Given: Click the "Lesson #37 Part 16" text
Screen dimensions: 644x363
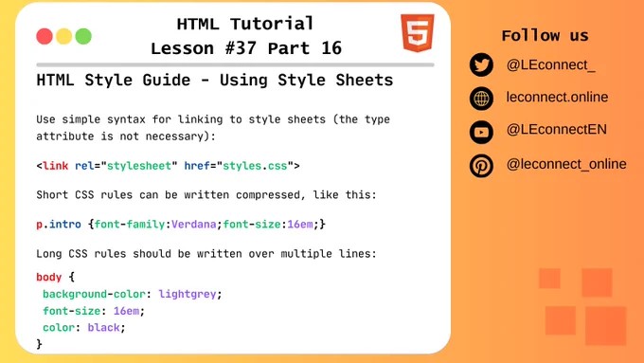Looking at the screenshot, I should point(246,48).
